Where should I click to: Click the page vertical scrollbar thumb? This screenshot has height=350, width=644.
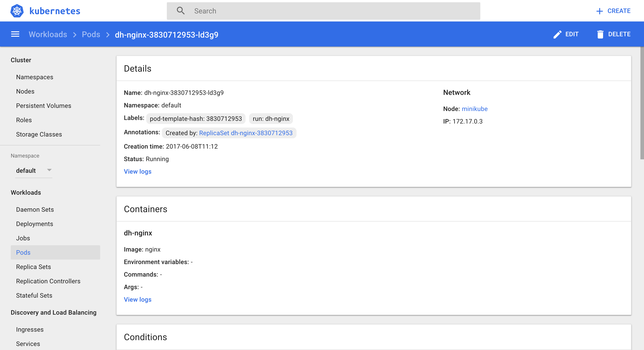tap(642, 102)
